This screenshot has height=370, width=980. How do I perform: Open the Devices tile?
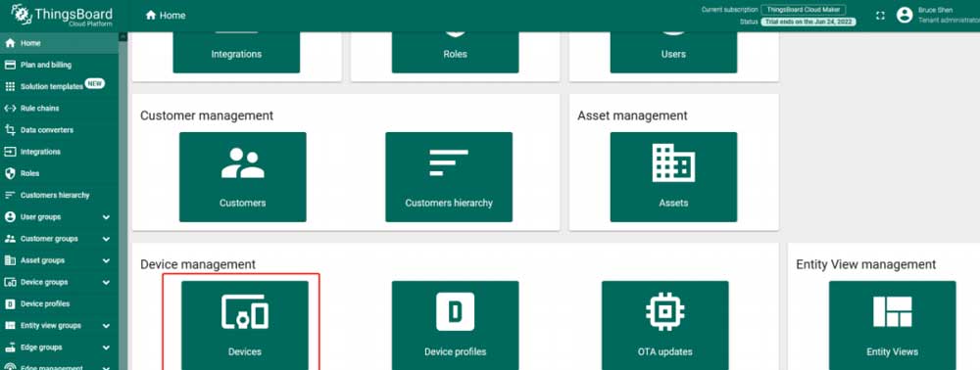tap(244, 325)
